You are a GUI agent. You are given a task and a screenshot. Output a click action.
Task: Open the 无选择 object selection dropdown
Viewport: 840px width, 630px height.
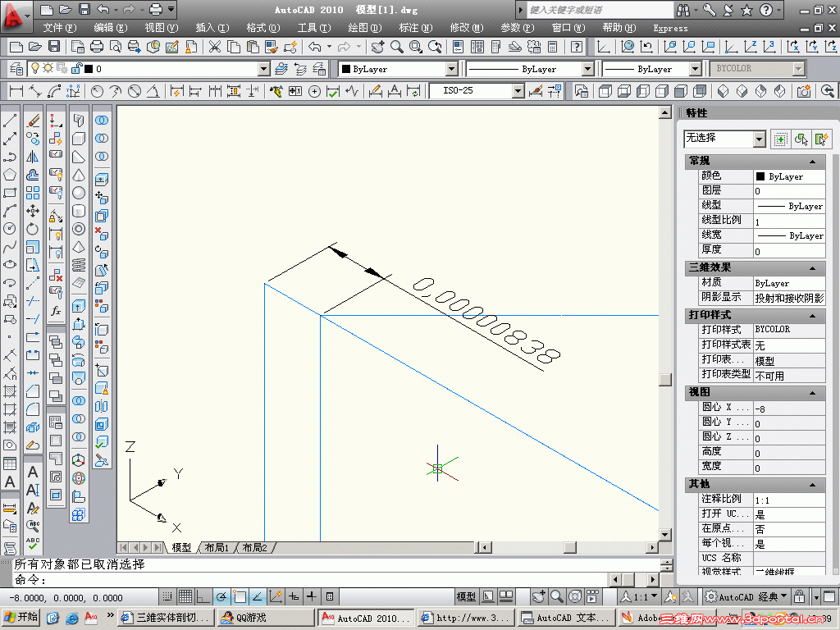[759, 139]
